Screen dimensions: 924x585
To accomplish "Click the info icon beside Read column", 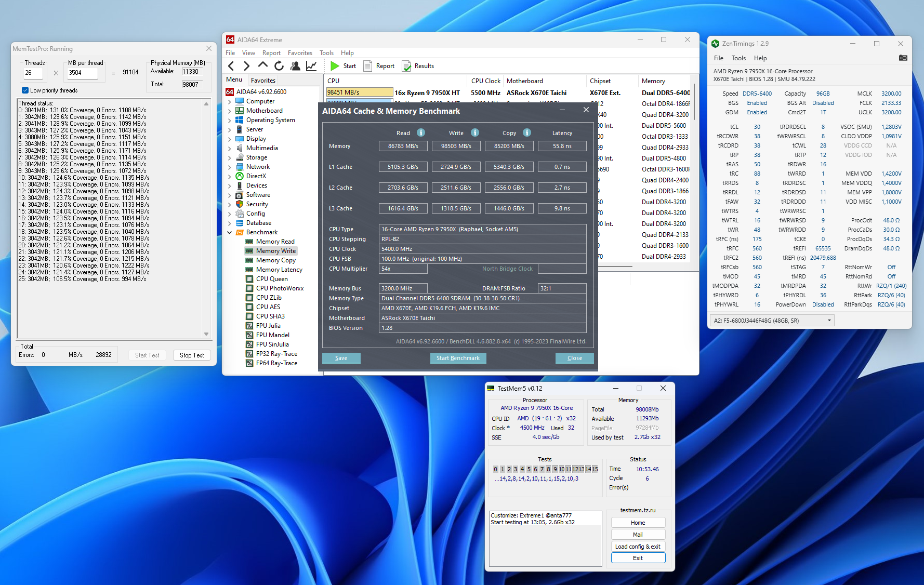I will tap(421, 132).
